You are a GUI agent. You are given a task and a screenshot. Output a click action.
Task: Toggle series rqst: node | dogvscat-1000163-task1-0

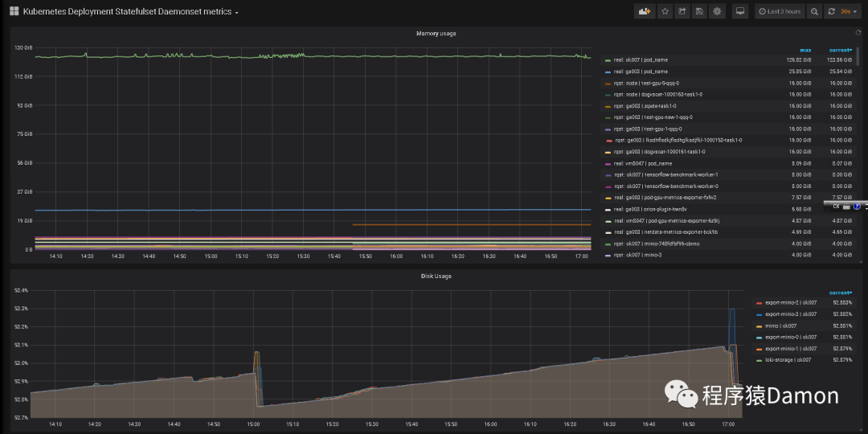click(658, 94)
